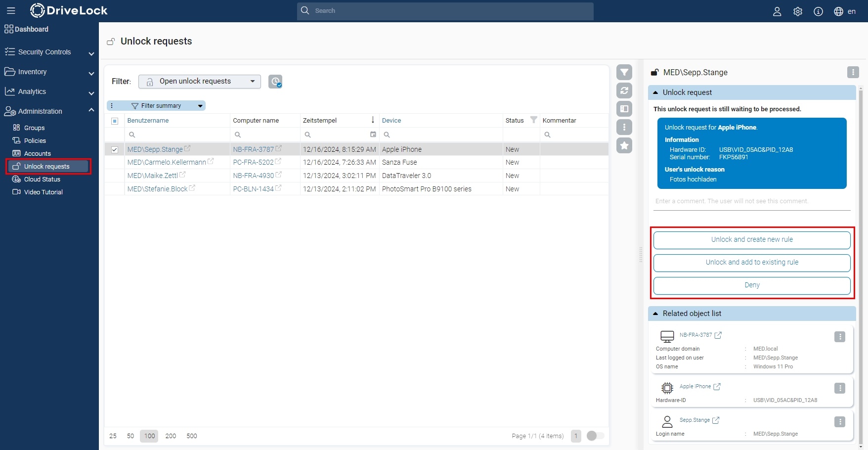Open three-dot menu of MED\Sepp.Stange panel
Screen dimensions: 868x450
[x=853, y=72]
